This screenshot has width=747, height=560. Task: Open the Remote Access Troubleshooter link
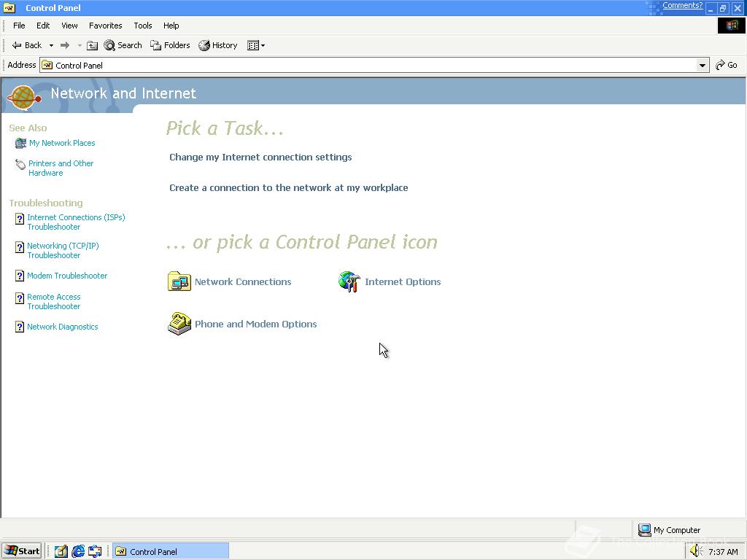(54, 301)
